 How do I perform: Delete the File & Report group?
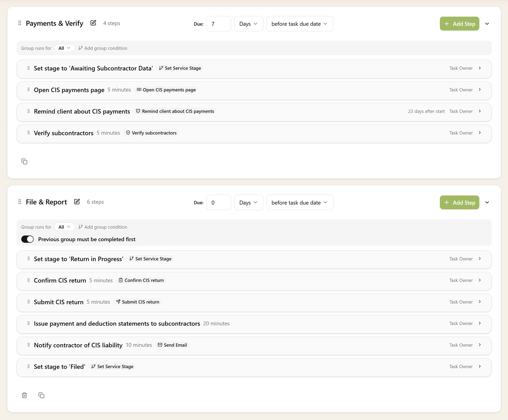[x=24, y=395]
